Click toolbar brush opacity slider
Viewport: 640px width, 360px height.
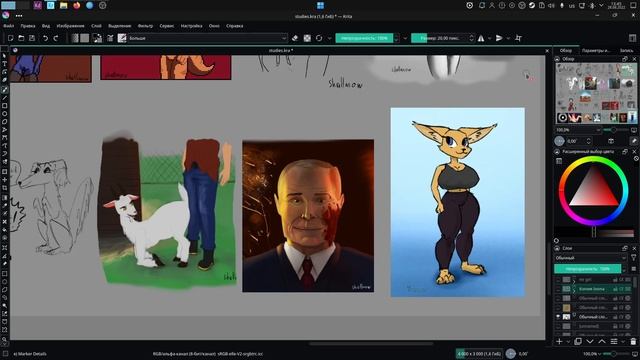tap(364, 38)
